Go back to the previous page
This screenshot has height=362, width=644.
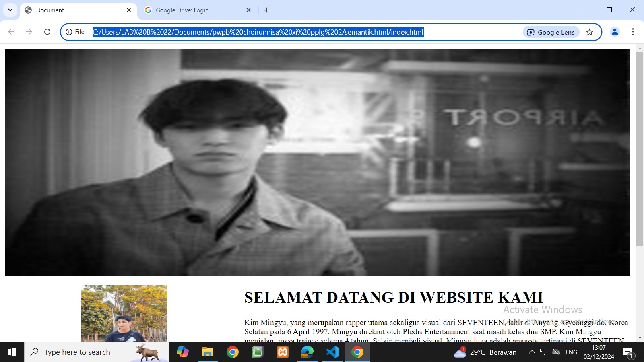11,32
